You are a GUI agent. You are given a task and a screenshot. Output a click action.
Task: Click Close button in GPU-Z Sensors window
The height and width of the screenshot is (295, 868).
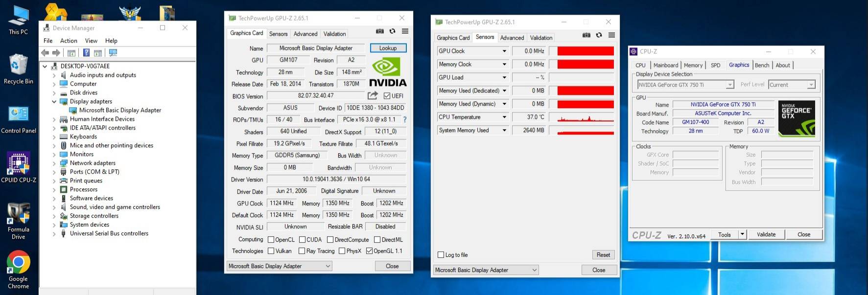(x=599, y=270)
